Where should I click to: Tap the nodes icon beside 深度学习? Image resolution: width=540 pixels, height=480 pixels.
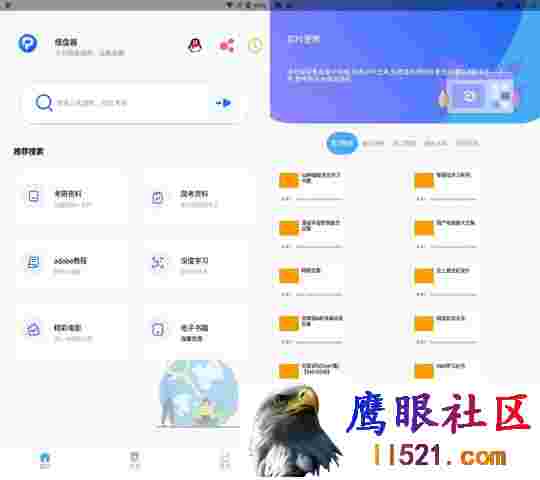click(158, 263)
